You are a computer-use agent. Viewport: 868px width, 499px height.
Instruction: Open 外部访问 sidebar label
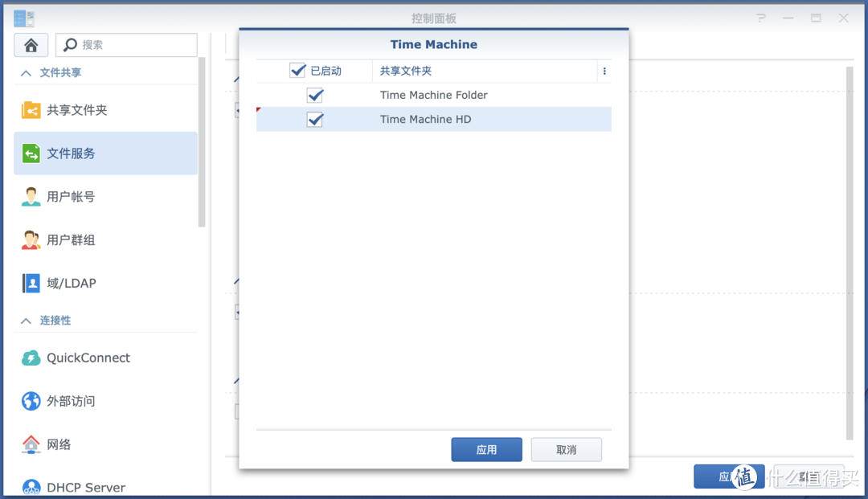click(x=71, y=401)
